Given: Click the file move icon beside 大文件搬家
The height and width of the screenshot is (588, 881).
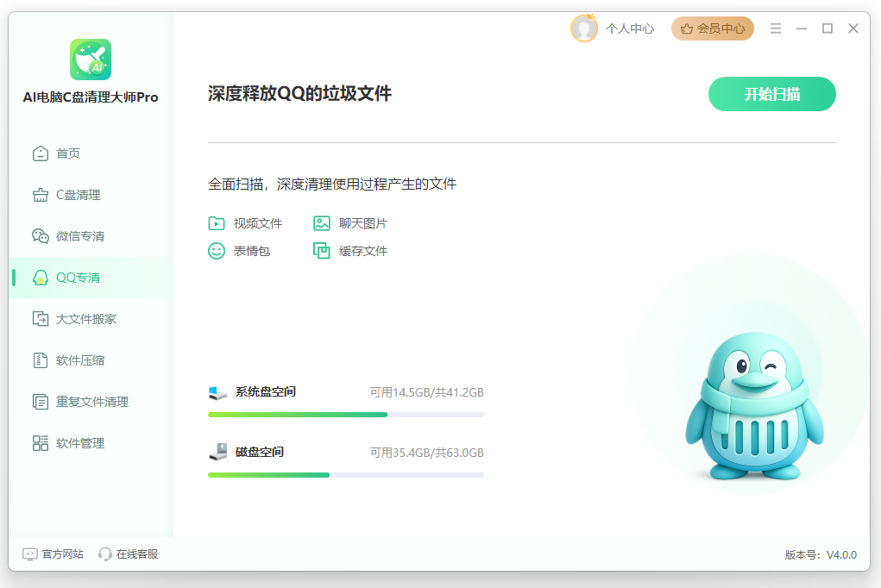Looking at the screenshot, I should [41, 319].
